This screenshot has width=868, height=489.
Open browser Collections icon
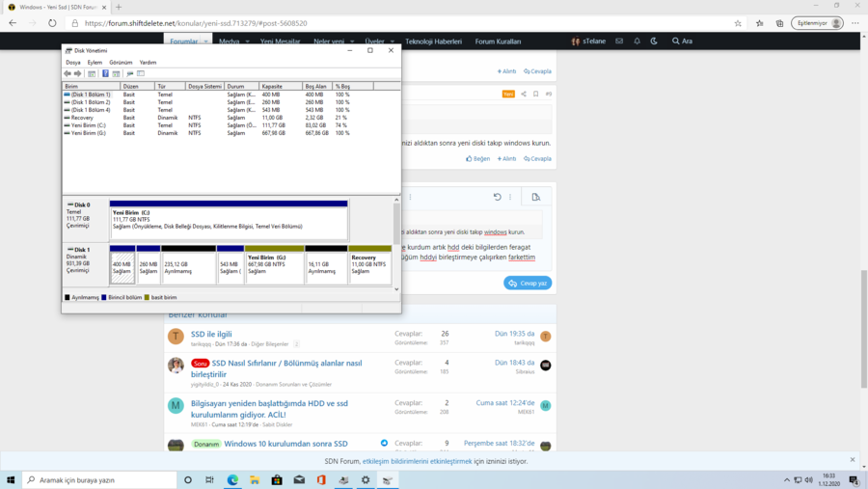[x=779, y=23]
